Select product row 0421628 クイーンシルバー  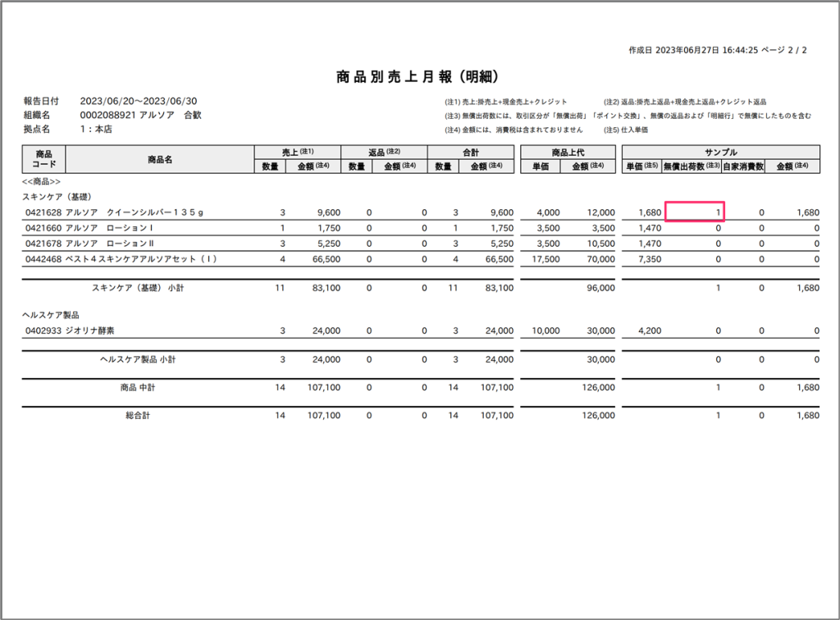pyautogui.click(x=115, y=212)
